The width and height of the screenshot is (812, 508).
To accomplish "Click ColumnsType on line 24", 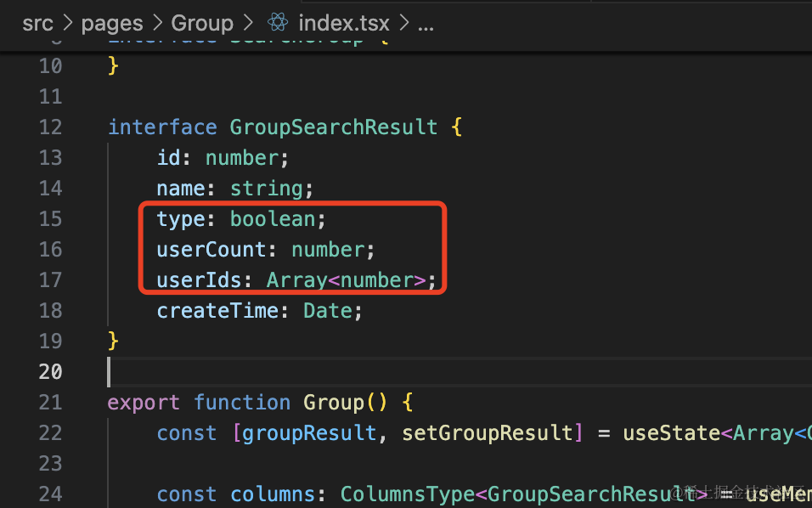I will click(x=407, y=494).
